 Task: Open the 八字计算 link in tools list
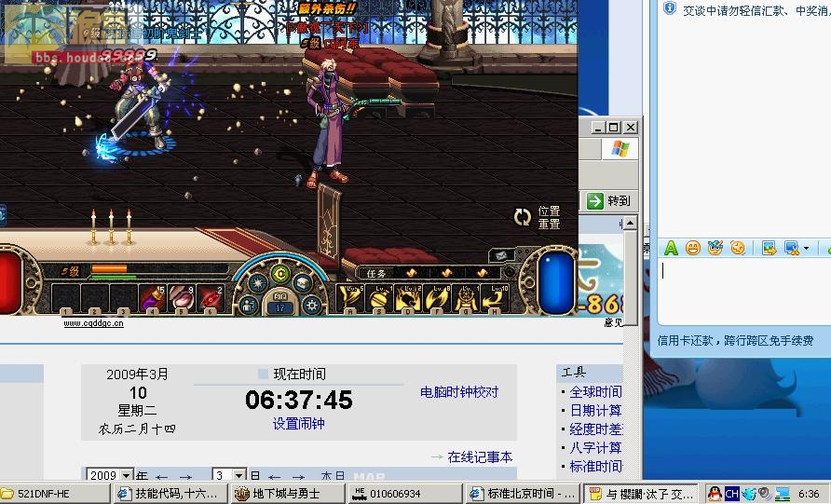(595, 448)
